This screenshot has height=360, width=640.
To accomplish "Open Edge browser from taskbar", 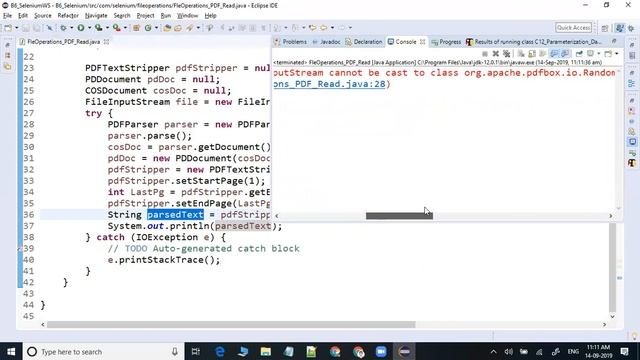I will 220,351.
